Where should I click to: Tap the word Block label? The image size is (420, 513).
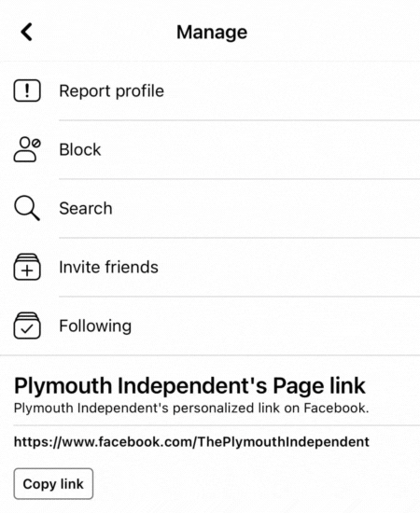click(80, 150)
